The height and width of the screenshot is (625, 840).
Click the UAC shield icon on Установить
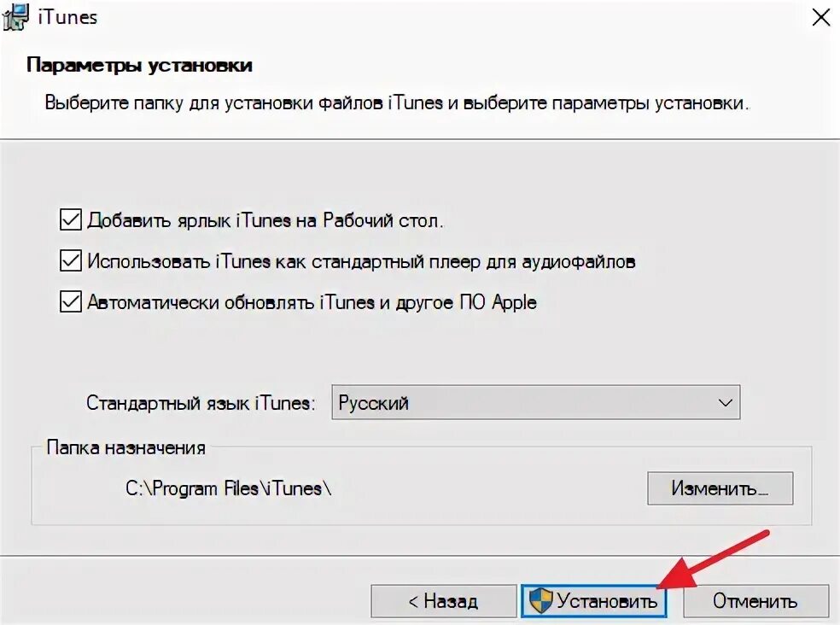(x=540, y=600)
